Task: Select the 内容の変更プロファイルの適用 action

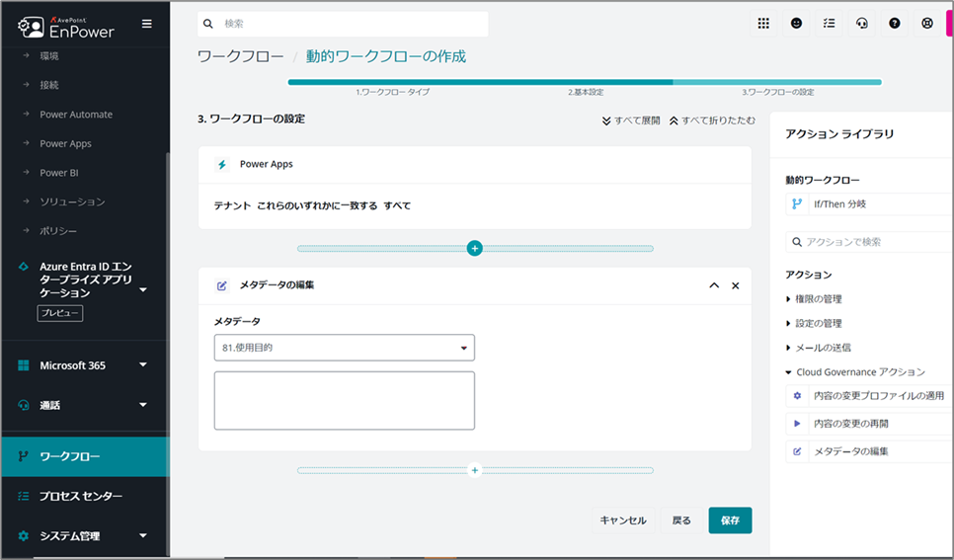Action: tap(869, 396)
